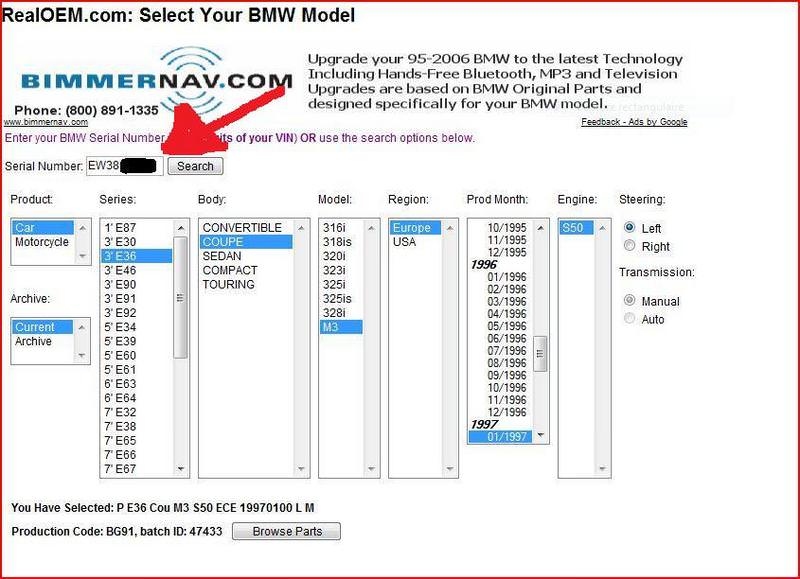Select SEDAN in the Body list

coord(246,256)
